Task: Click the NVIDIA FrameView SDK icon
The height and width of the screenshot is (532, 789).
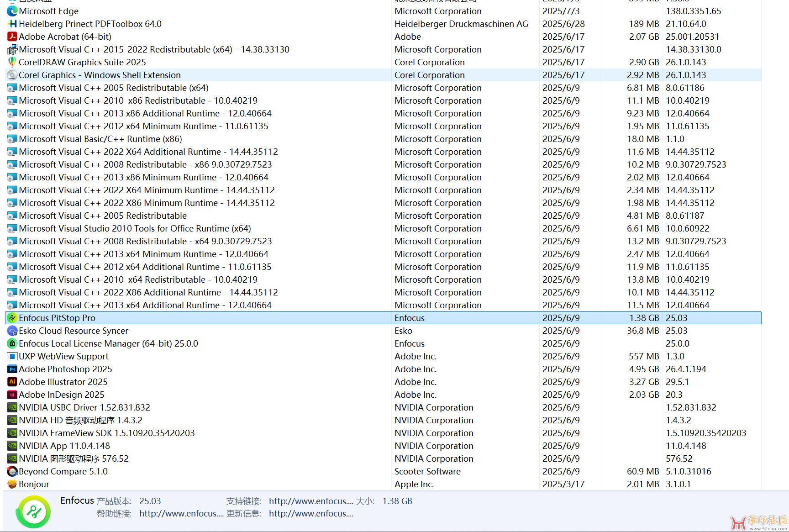Action: coord(12,433)
